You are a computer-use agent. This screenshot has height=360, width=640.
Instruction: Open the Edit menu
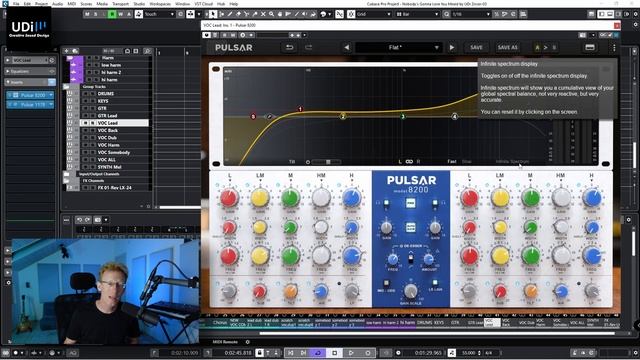pyautogui.click(x=27, y=4)
